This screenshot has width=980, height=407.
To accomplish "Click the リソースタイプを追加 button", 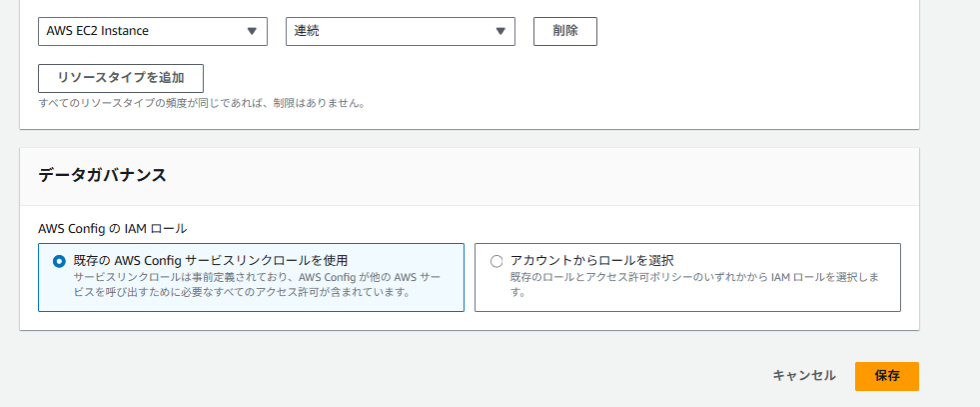I will click(x=121, y=78).
